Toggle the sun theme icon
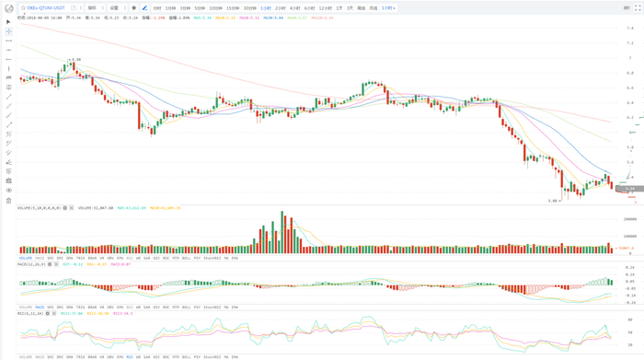 [133, 7]
